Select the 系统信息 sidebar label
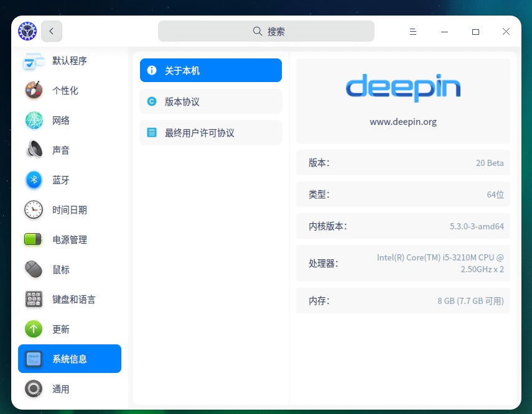This screenshot has width=532, height=414. [x=70, y=359]
